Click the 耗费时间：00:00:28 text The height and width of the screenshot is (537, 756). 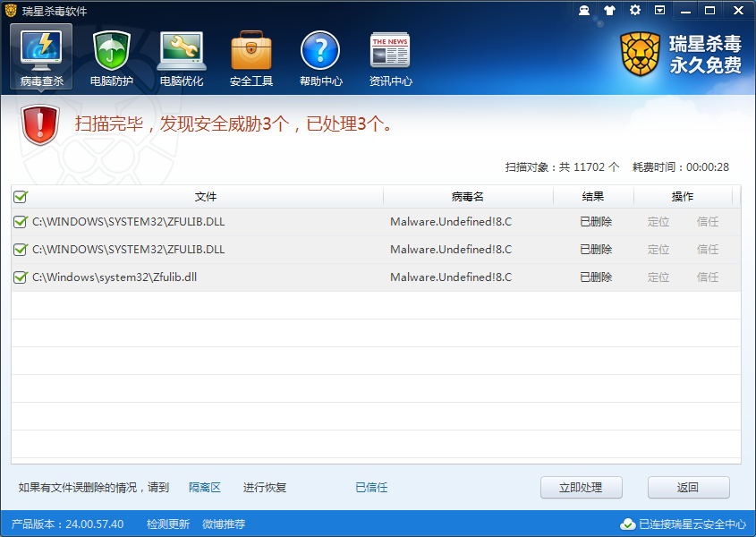(x=681, y=167)
